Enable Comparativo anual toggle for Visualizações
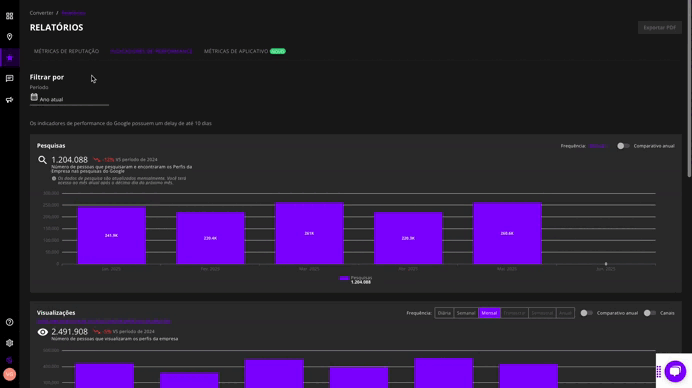 (x=586, y=313)
